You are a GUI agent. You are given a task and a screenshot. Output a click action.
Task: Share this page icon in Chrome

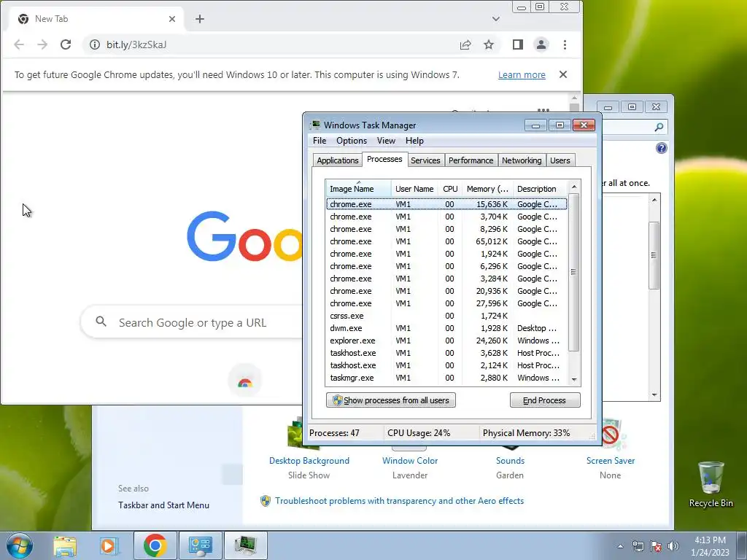[465, 44]
